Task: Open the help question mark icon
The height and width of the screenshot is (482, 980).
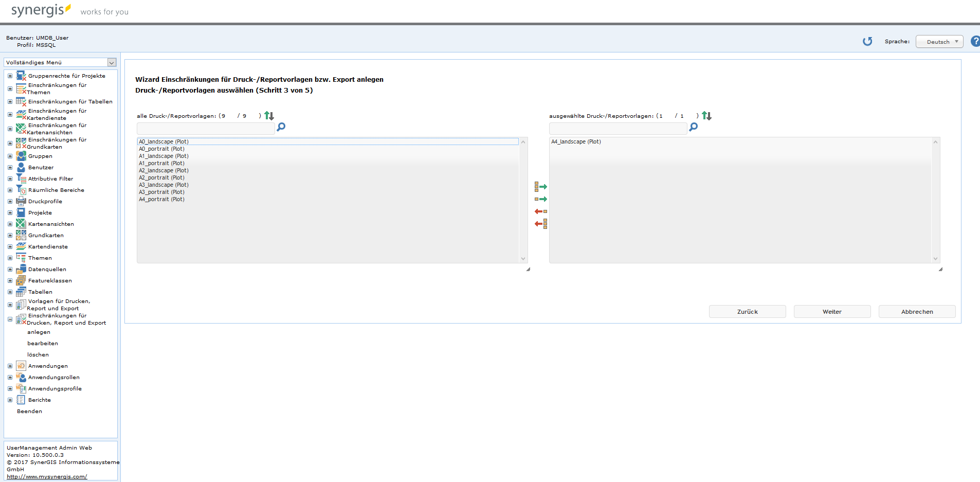Action: point(975,42)
